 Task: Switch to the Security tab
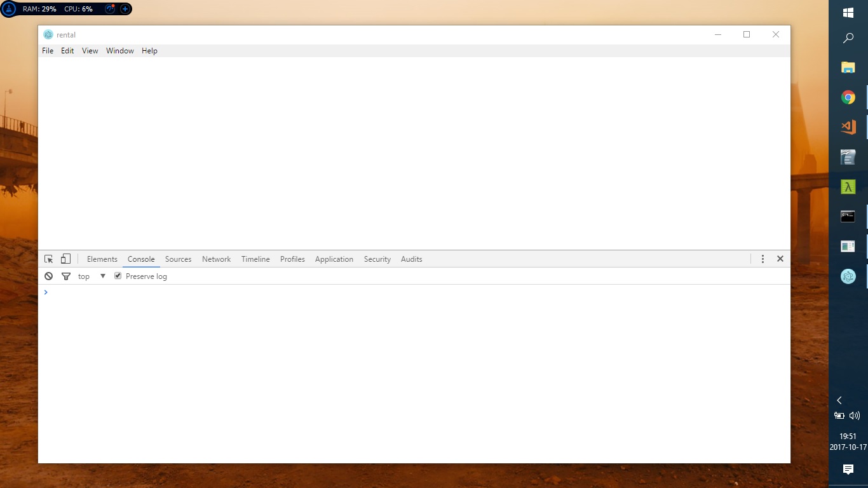point(377,259)
